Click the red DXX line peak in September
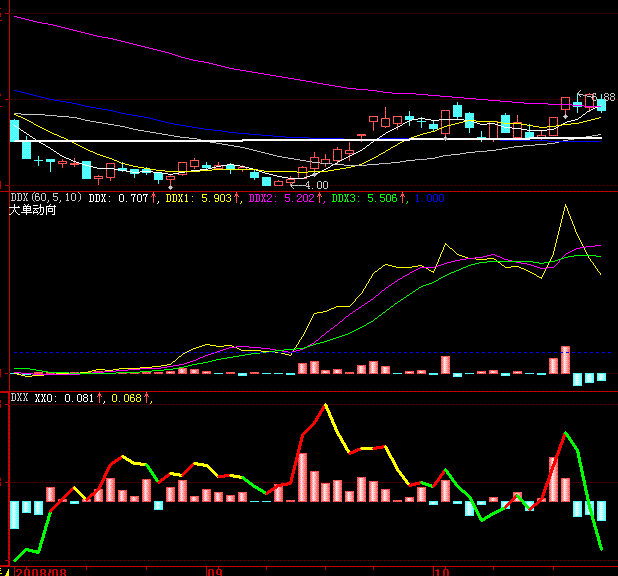 point(325,405)
